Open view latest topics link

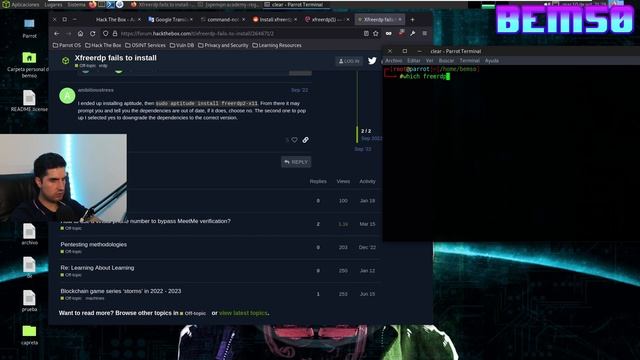pos(243,313)
